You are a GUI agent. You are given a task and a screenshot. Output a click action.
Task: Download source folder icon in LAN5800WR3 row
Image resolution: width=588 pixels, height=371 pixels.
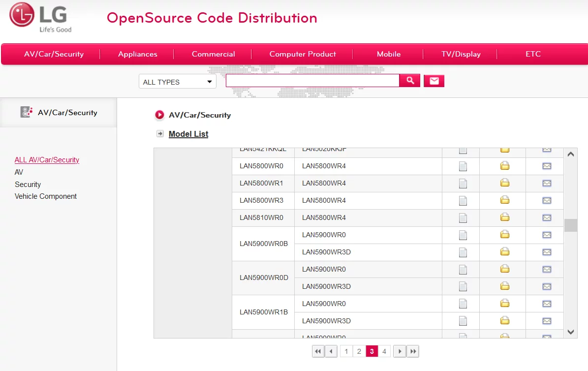pyautogui.click(x=505, y=200)
